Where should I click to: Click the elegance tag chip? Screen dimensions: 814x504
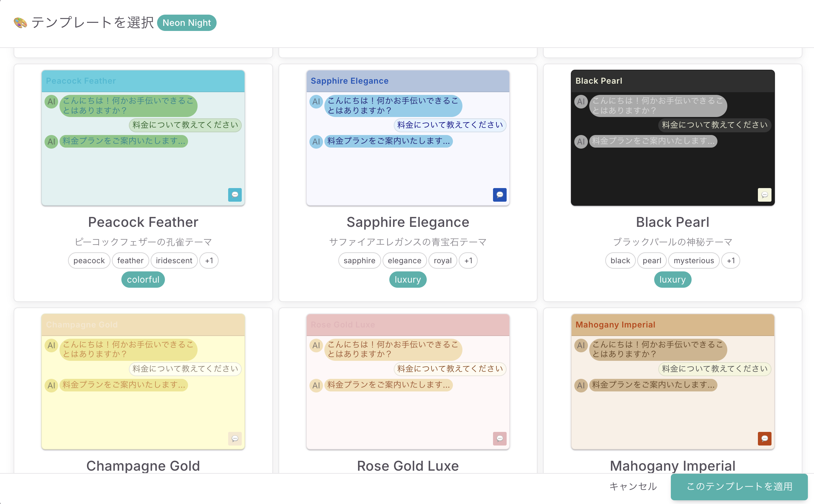click(x=405, y=261)
